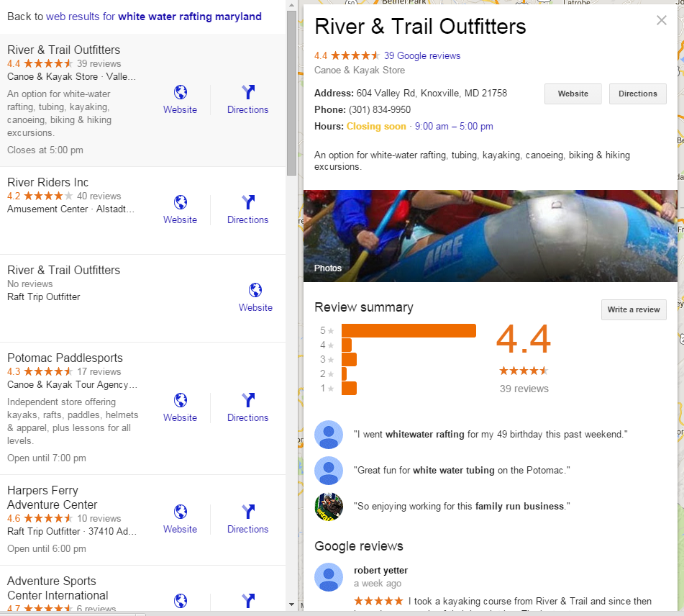The height and width of the screenshot is (616, 684).
Task: Click the Closing soon hours text
Action: [x=376, y=126]
